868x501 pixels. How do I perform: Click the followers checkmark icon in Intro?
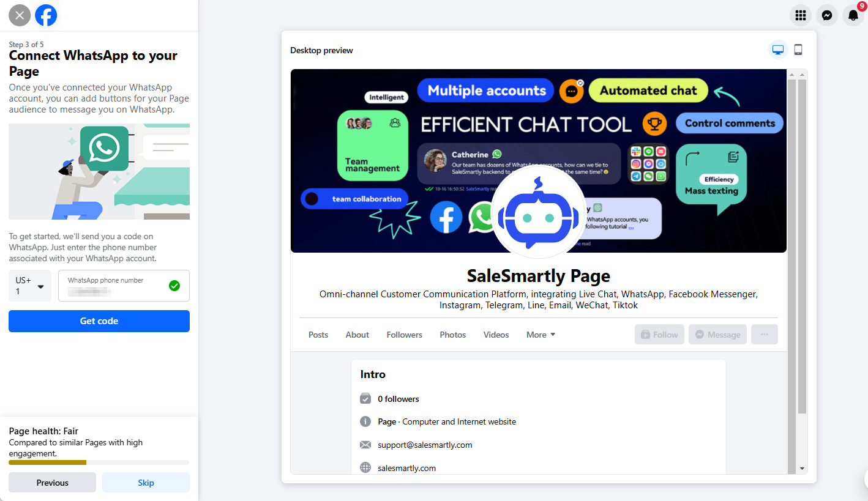pyautogui.click(x=365, y=399)
